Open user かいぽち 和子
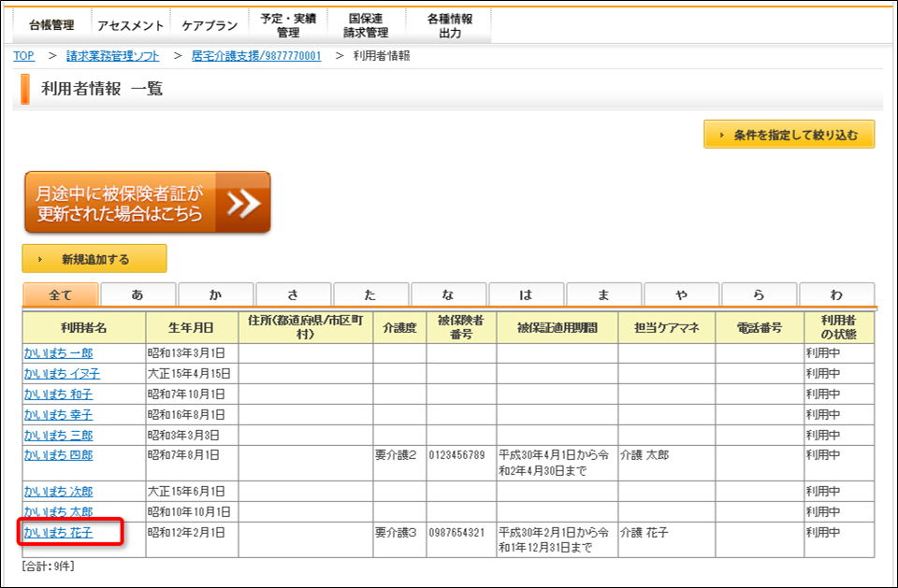Image resolution: width=898 pixels, height=588 pixels. coord(58,394)
